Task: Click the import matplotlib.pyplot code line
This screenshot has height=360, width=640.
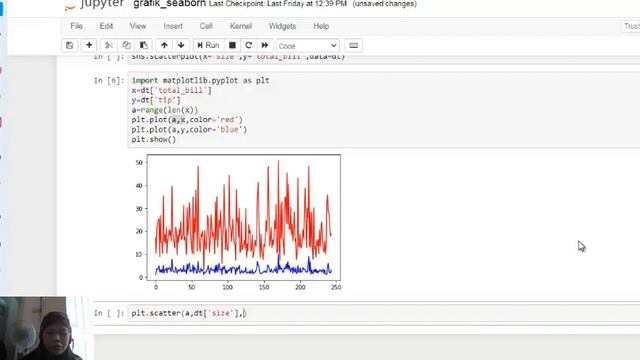Action: [x=200, y=80]
